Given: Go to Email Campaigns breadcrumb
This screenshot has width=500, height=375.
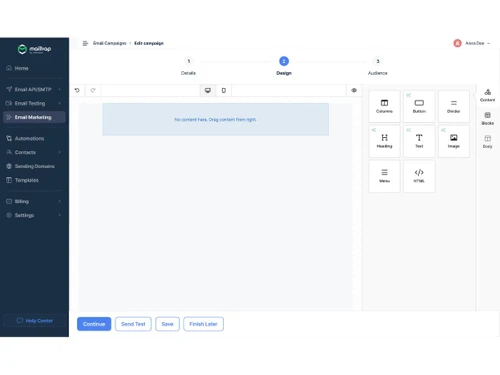Looking at the screenshot, I should pos(109,43).
